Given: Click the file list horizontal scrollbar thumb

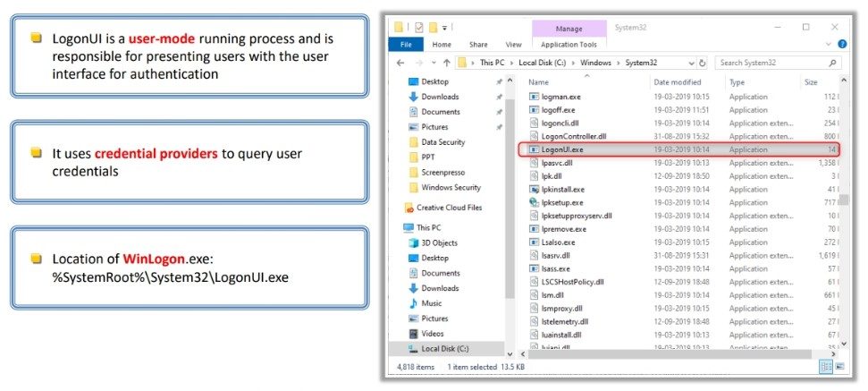Looking at the screenshot, I should [670, 353].
